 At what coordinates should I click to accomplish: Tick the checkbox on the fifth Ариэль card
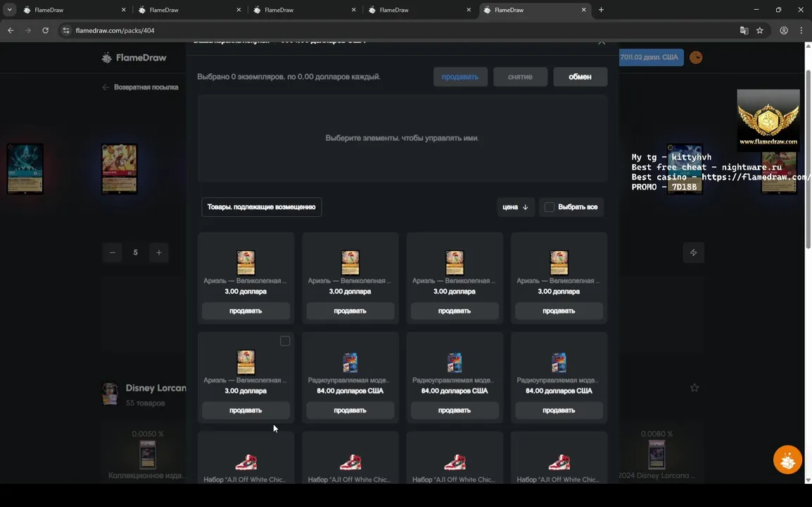tap(285, 341)
